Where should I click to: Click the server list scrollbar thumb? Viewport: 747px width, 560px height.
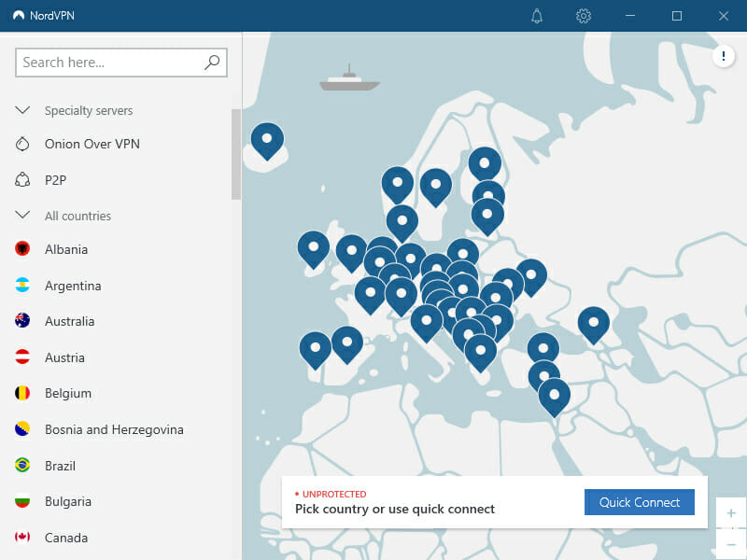coord(236,154)
